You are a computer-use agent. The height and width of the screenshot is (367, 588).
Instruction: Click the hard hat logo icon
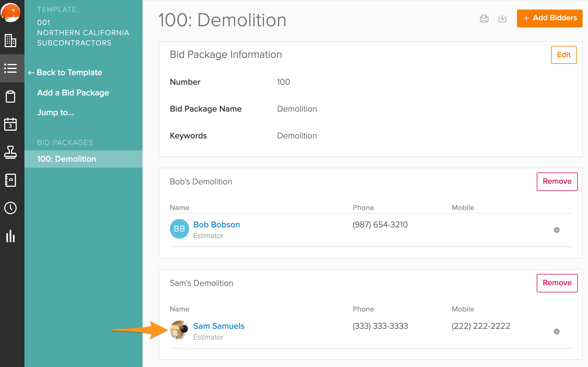pos(10,13)
